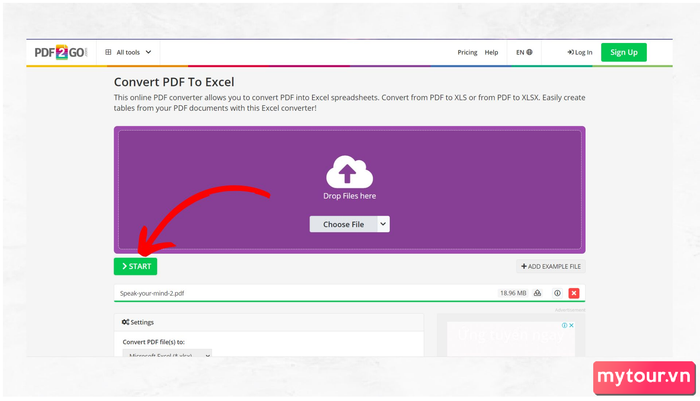
Task: Open the Convert PDF file(s) to dropdown
Action: tap(167, 354)
